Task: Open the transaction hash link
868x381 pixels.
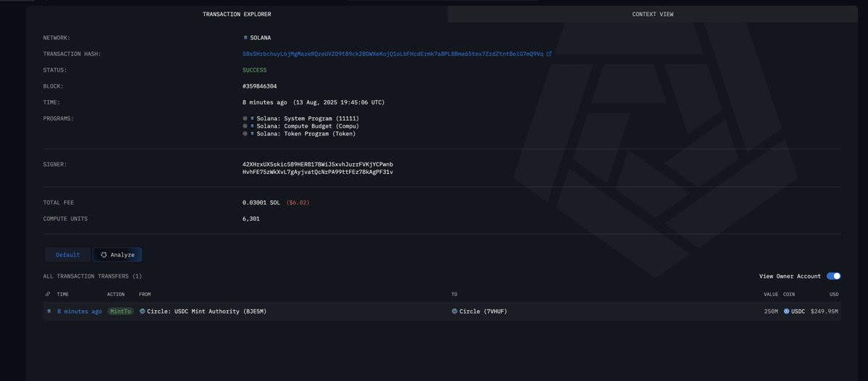Action: 392,54
